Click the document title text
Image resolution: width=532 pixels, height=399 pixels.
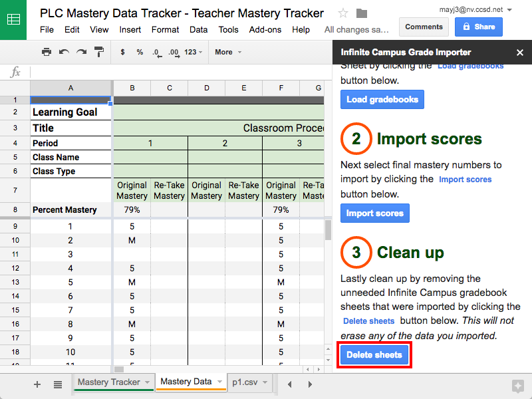[x=182, y=13]
